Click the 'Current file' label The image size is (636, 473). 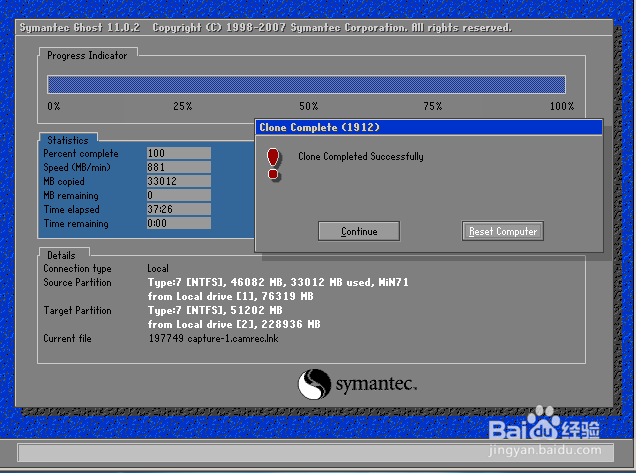67,339
